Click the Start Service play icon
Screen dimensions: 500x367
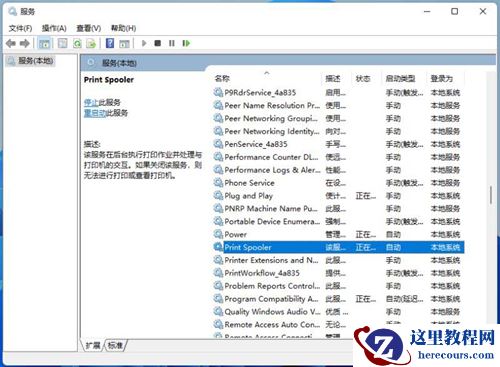tap(144, 43)
